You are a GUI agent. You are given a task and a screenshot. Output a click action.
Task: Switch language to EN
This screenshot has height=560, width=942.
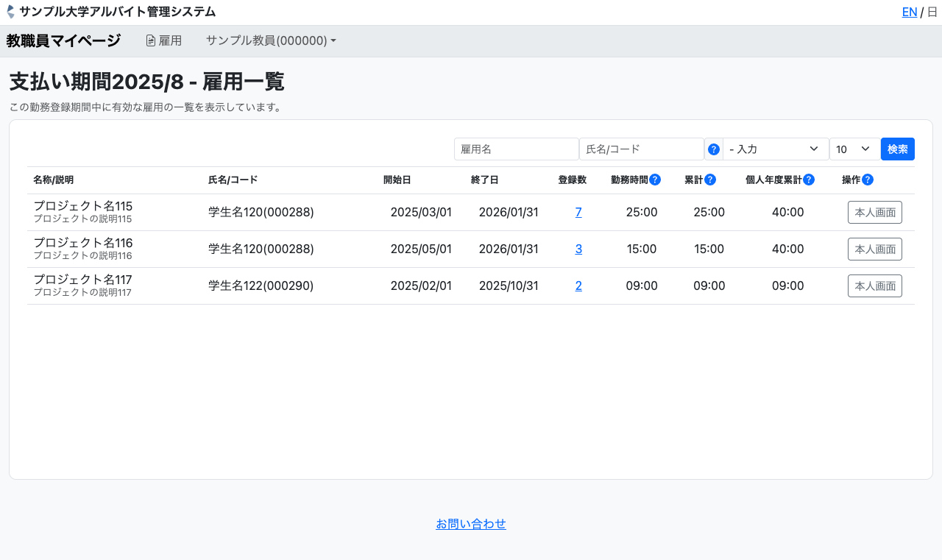pos(910,12)
